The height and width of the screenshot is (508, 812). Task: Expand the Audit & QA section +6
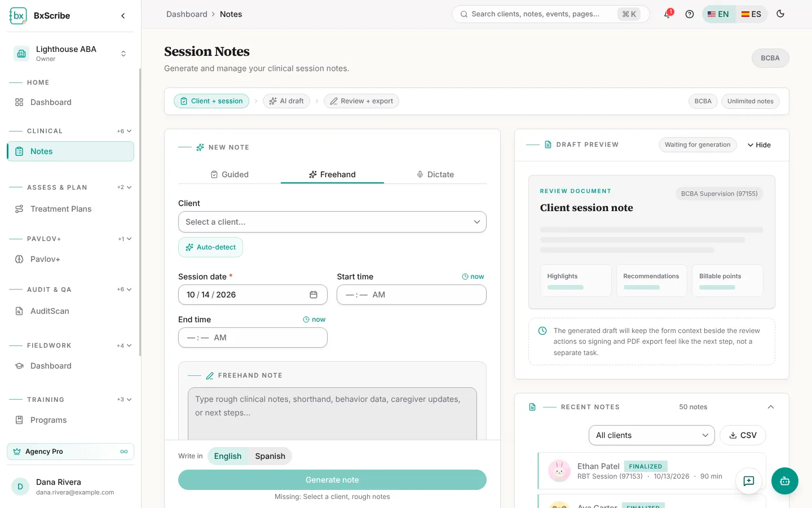point(125,290)
